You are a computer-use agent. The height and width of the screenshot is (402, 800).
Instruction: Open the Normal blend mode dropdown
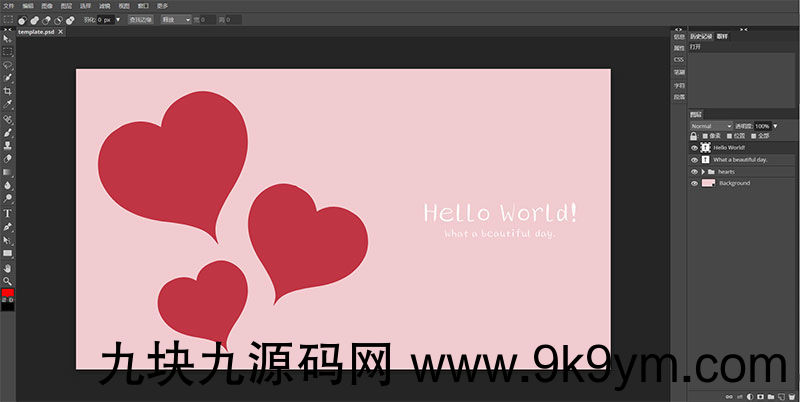click(711, 126)
